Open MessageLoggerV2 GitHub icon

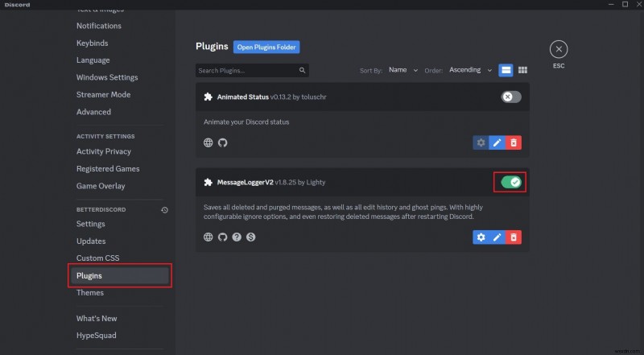pyautogui.click(x=223, y=237)
